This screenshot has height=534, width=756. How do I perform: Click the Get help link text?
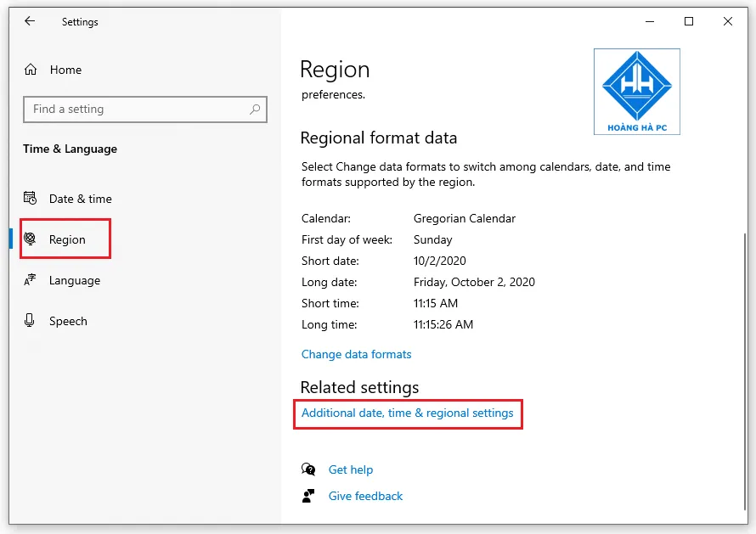351,469
